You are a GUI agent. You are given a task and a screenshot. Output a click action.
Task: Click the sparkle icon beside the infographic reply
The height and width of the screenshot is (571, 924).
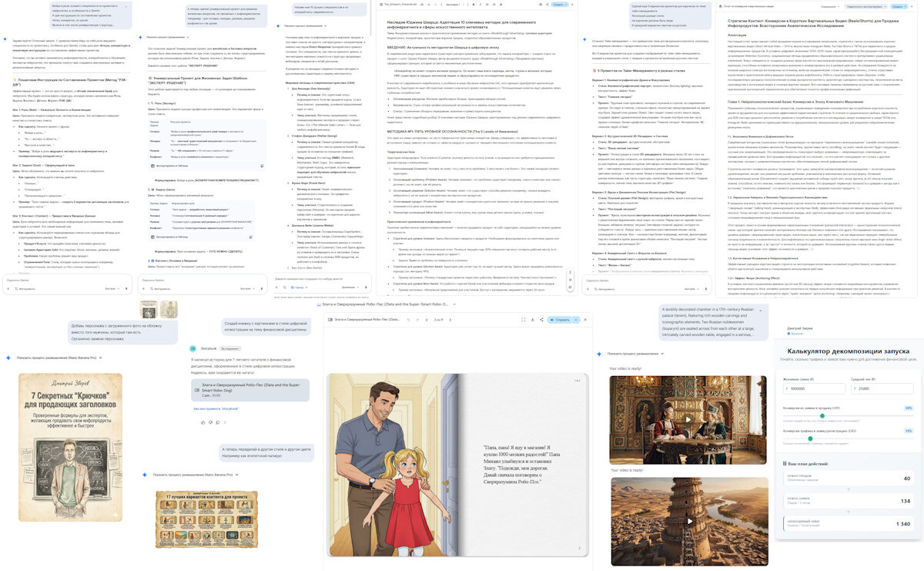[145, 475]
